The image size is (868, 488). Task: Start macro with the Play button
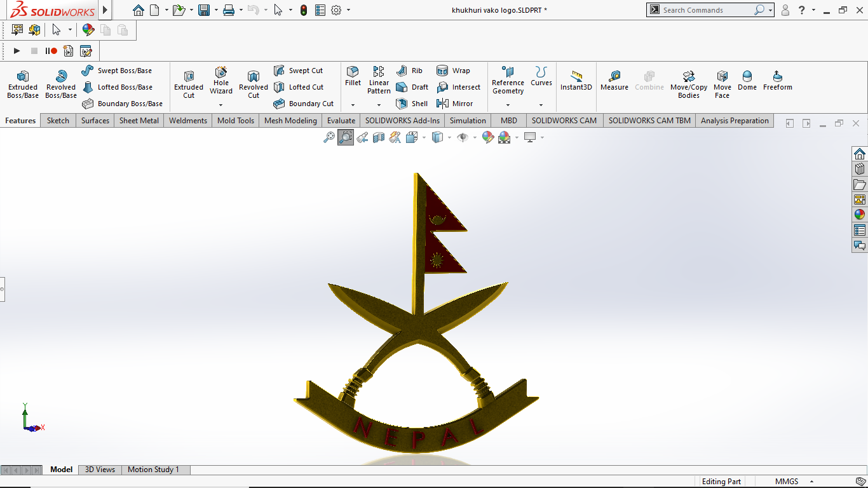pyautogui.click(x=17, y=51)
